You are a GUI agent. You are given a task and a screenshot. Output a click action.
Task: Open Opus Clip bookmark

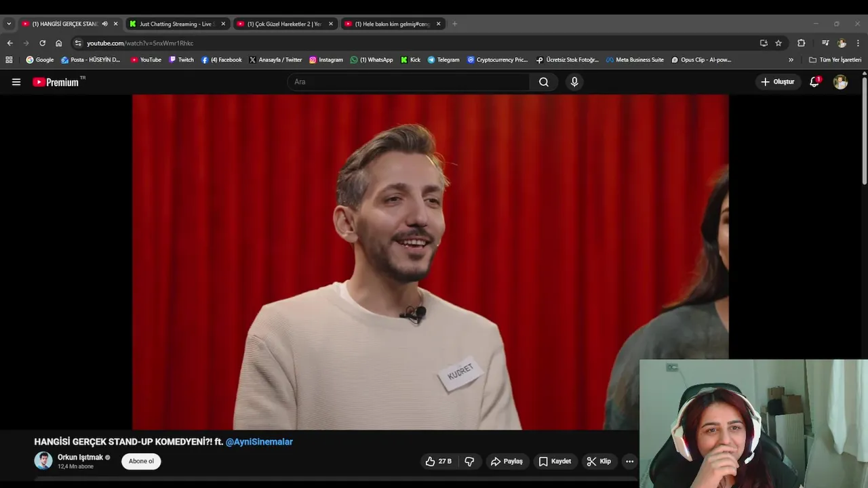pyautogui.click(x=701, y=60)
